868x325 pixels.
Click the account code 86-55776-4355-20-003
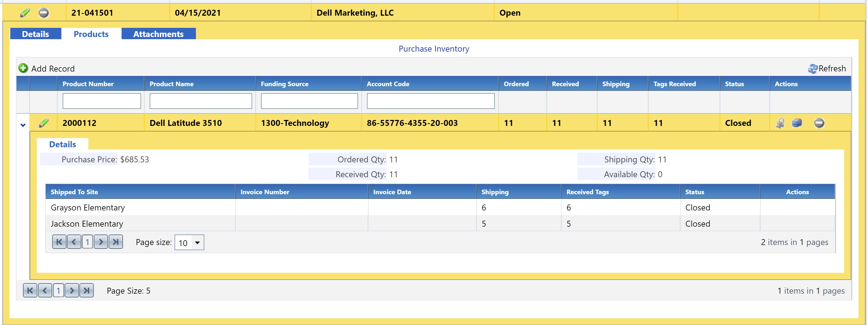click(412, 123)
